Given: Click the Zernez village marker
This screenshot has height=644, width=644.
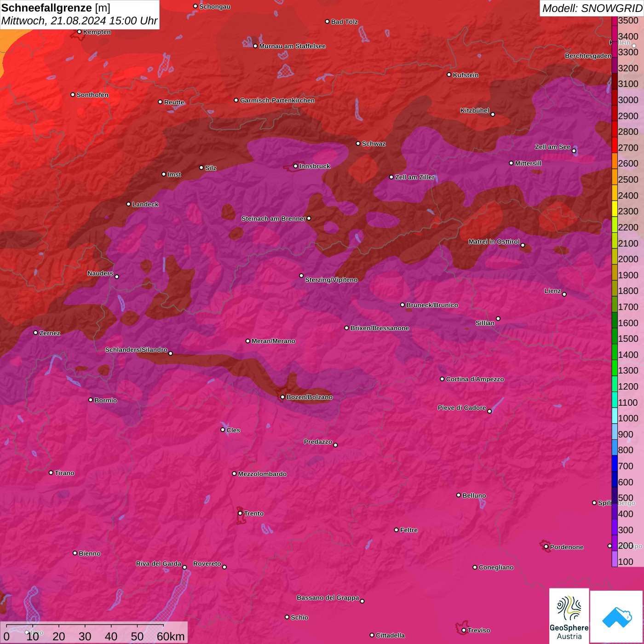Looking at the screenshot, I should [35, 333].
